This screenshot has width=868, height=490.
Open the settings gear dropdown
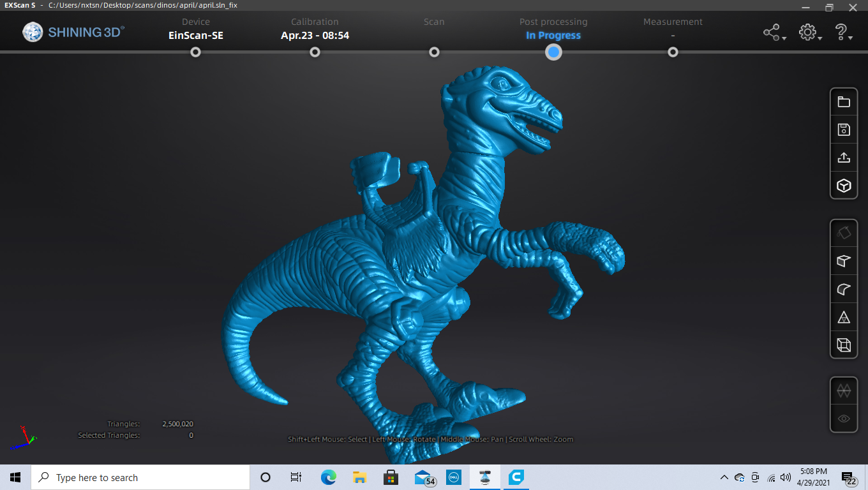pyautogui.click(x=811, y=33)
